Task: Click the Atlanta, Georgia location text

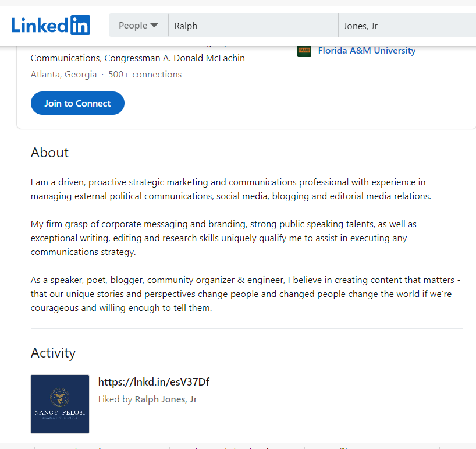Action: pyautogui.click(x=63, y=75)
